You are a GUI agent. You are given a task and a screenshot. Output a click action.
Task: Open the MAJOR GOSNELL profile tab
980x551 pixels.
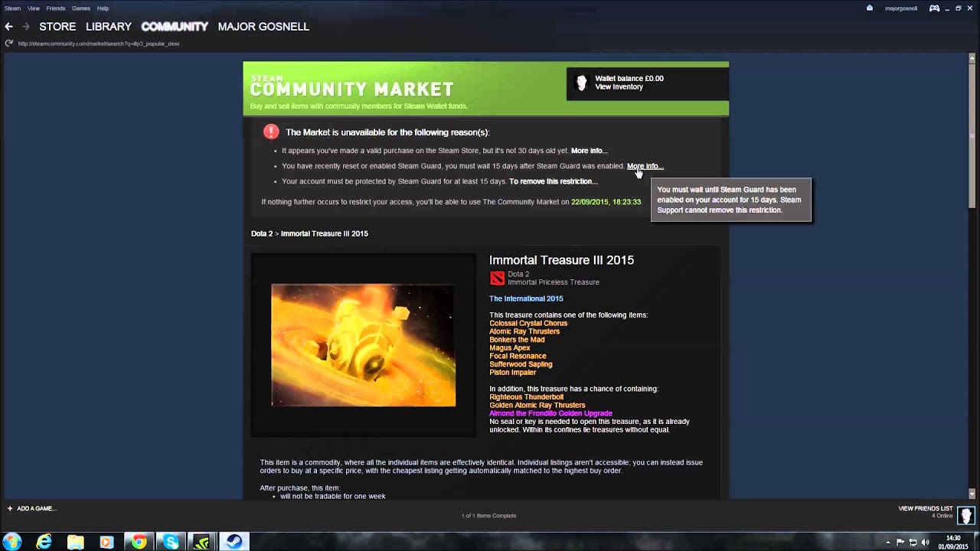[263, 27]
